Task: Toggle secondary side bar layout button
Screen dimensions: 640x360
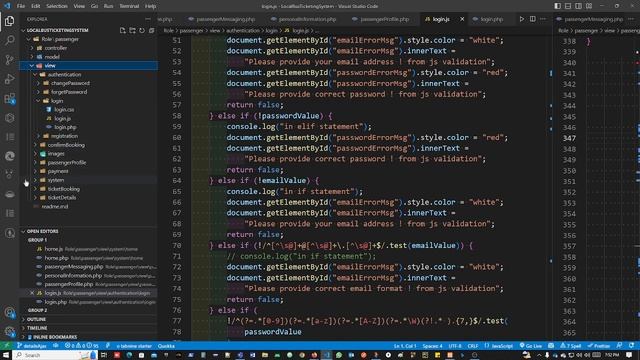Action: coord(578,6)
